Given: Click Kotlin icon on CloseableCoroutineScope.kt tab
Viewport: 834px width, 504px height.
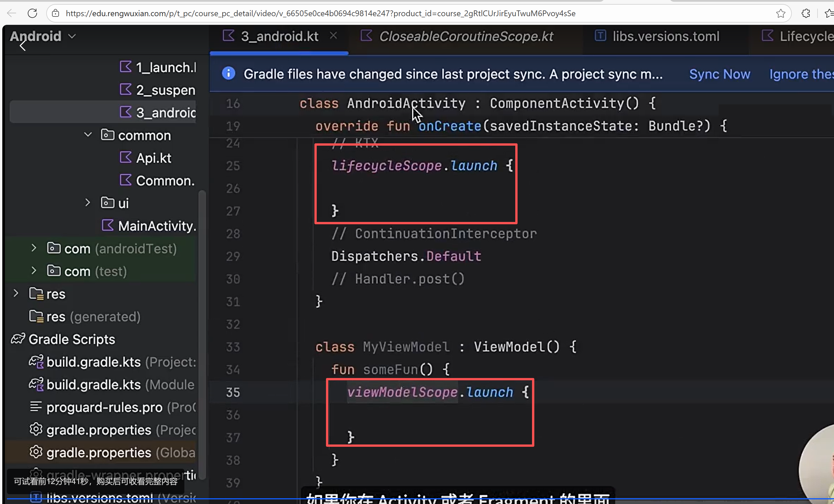Looking at the screenshot, I should click(x=366, y=36).
